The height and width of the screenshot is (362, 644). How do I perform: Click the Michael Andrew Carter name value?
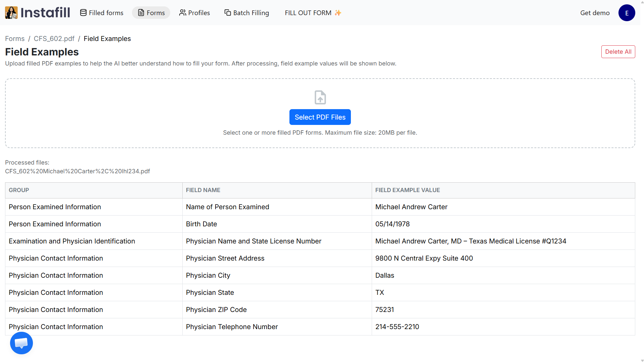(x=411, y=207)
